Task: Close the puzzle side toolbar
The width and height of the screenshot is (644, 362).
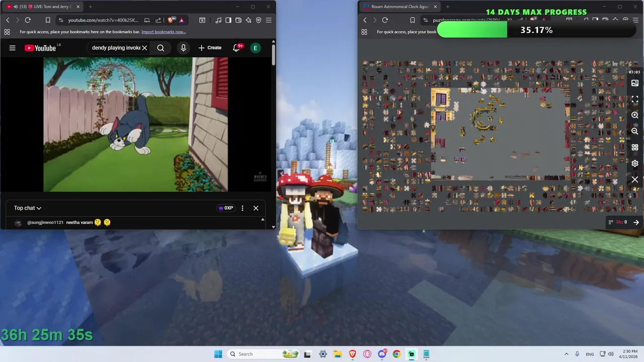Action: (x=635, y=179)
